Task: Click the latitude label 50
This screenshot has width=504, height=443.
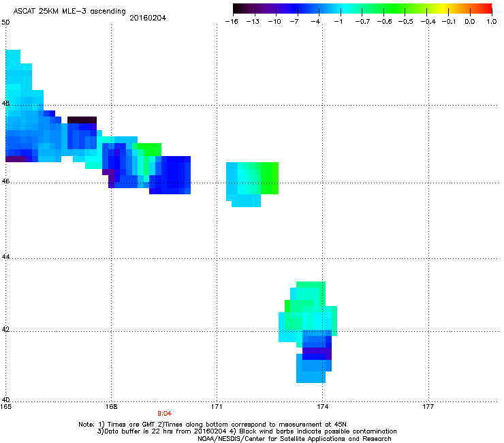Action: 5,22
